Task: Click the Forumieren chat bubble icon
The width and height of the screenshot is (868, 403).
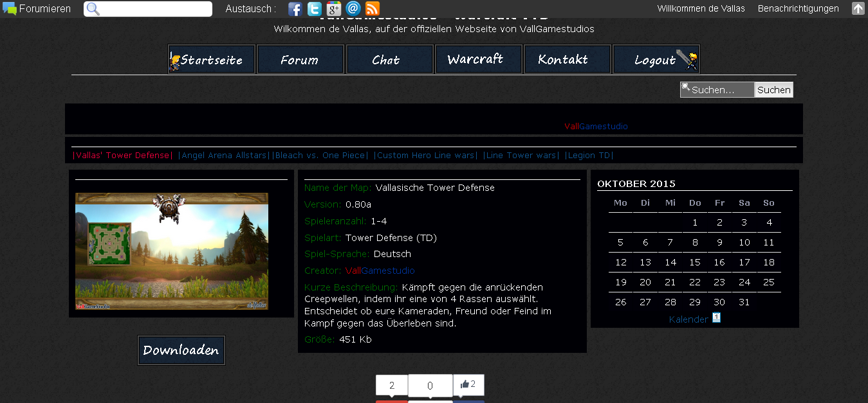Action: point(10,9)
